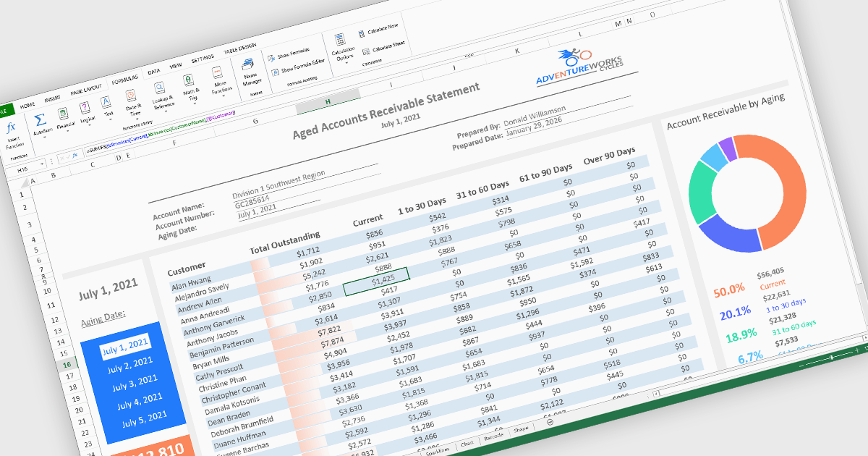The width and height of the screenshot is (868, 456).
Task: Click the AutoSum sigma icon
Action: click(x=40, y=120)
